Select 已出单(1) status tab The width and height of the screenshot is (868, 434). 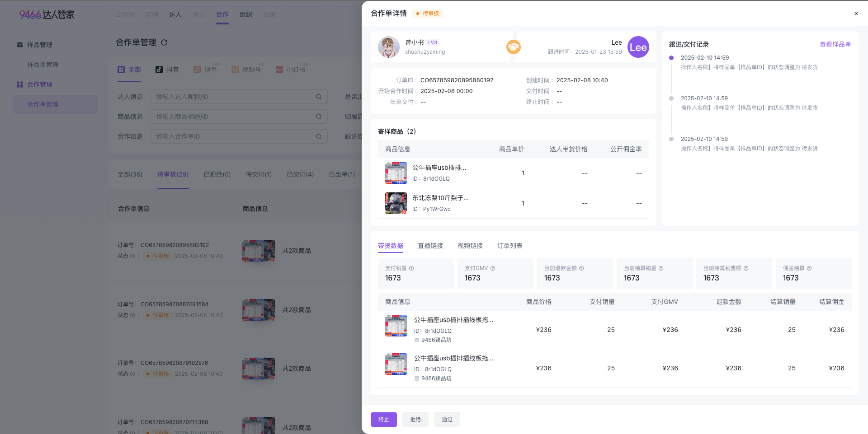tap(342, 174)
